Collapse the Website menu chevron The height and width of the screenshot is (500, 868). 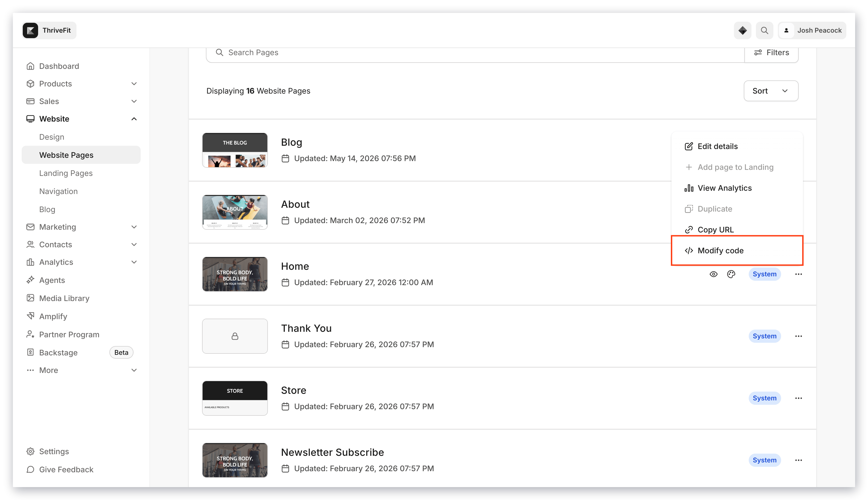pos(134,119)
